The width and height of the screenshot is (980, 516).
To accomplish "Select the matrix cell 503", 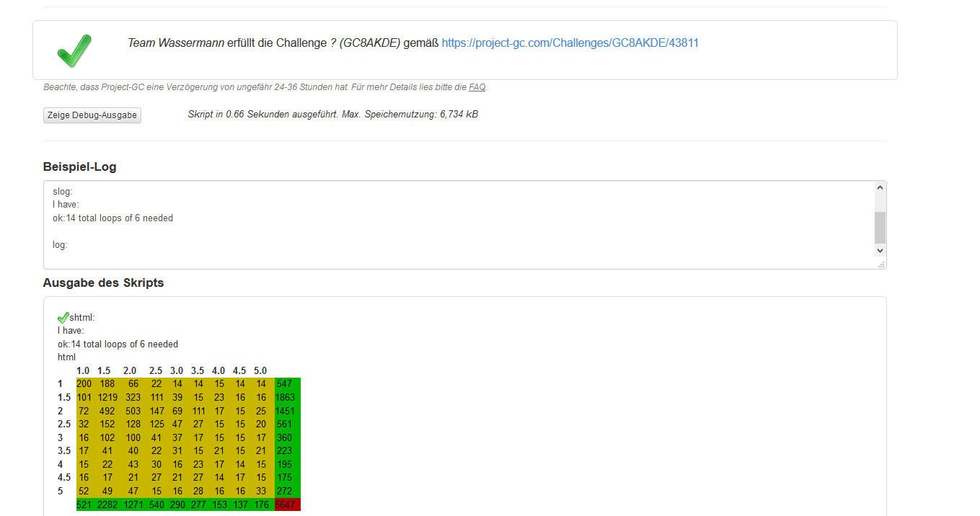I will [133, 411].
